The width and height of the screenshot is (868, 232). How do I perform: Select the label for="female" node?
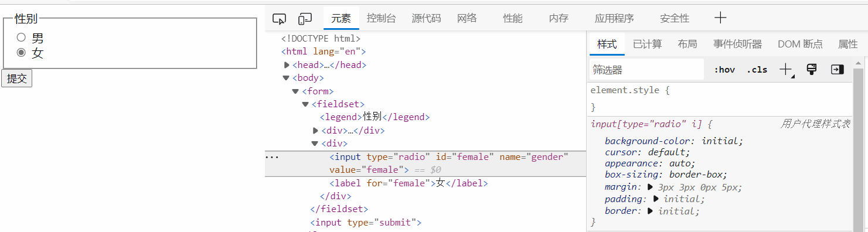tap(409, 183)
